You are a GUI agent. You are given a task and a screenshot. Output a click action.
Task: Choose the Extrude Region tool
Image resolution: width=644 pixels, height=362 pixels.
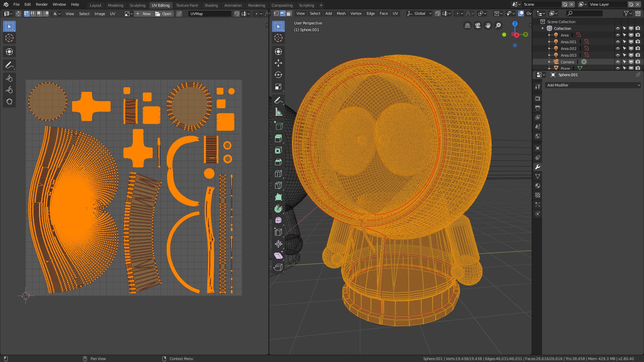pyautogui.click(x=278, y=138)
